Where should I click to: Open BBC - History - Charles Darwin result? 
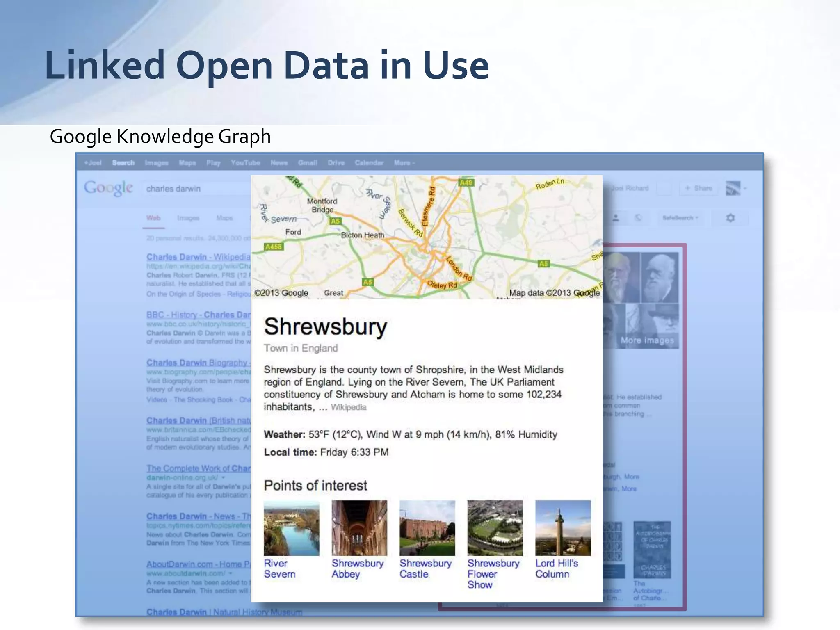(x=198, y=315)
